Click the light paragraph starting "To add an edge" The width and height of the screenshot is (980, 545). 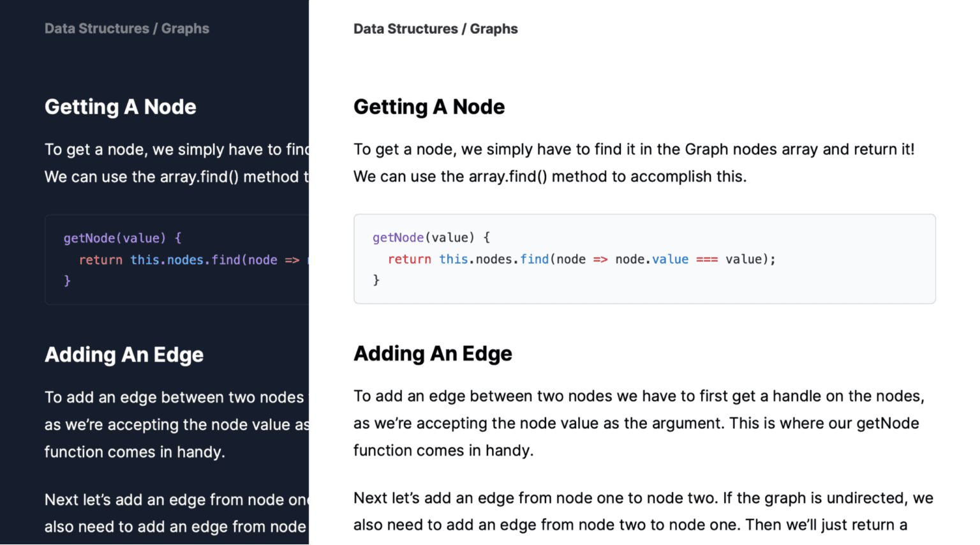click(639, 423)
